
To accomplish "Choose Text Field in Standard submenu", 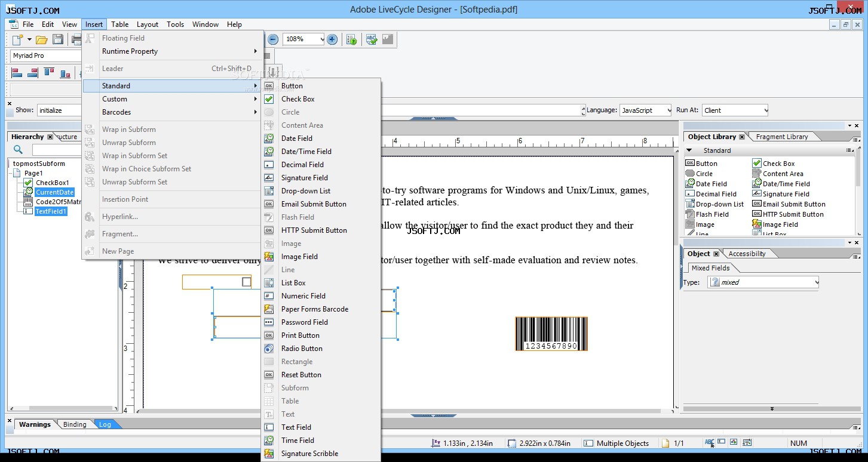I will [x=321, y=427].
